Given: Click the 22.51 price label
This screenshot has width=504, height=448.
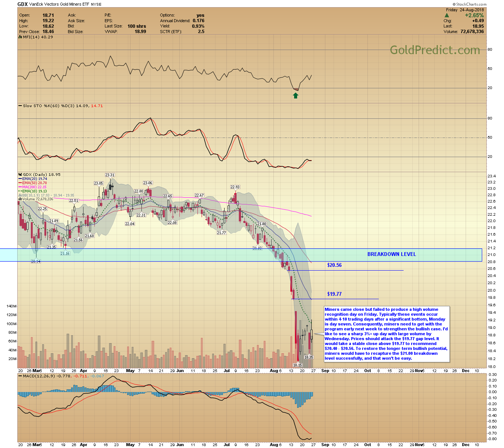Looking at the screenshot, I should click(x=74, y=201).
